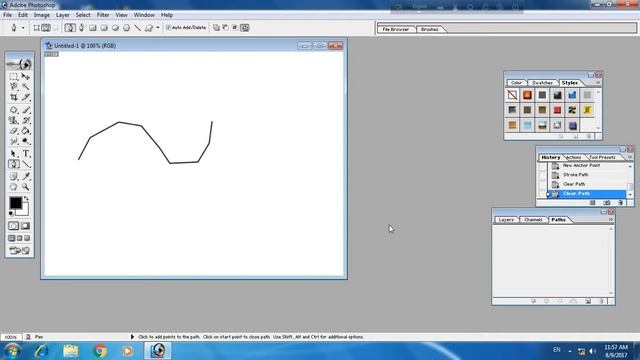
Task: Open the Paths palette flyout menu
Action: pos(611,220)
